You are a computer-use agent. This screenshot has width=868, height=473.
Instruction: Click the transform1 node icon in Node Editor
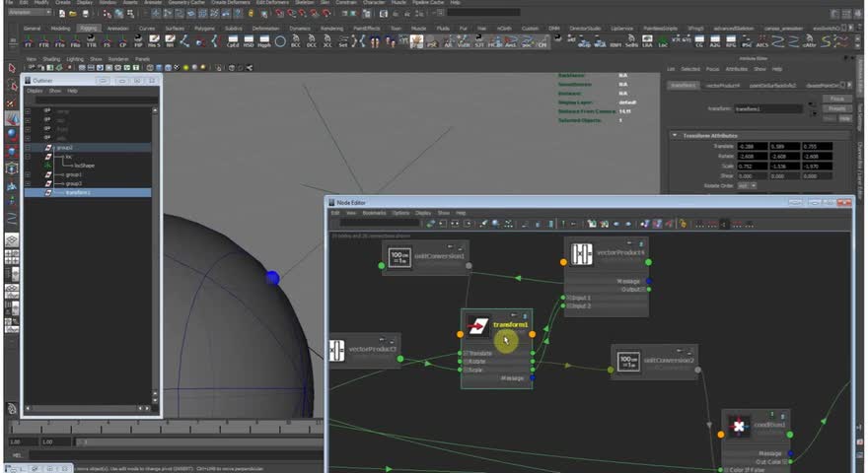tap(478, 325)
